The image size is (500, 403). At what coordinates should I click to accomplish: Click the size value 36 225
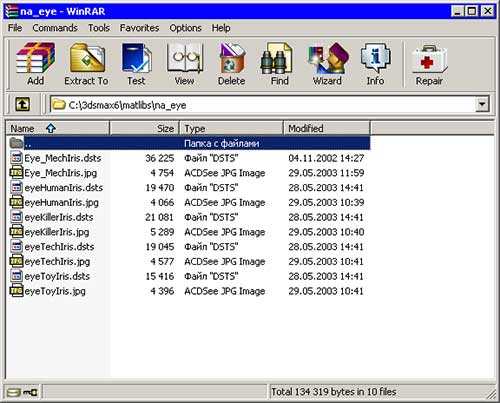[159, 158]
